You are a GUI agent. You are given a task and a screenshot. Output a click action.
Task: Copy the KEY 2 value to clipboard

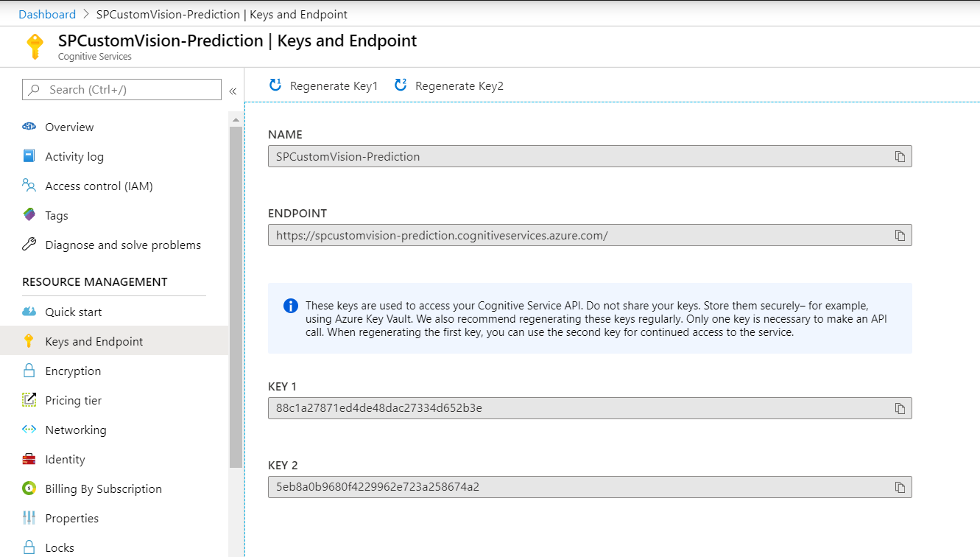click(900, 487)
